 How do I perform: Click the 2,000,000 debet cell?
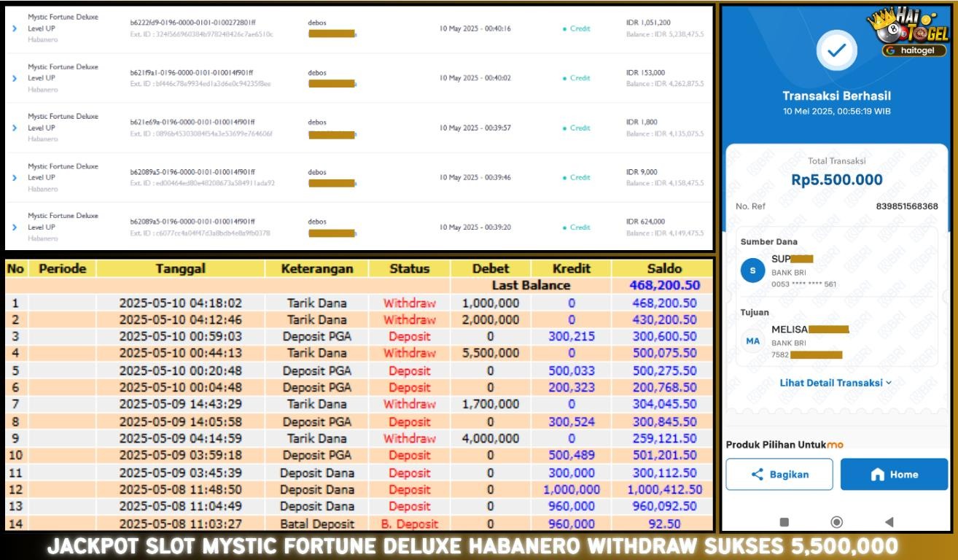491,319
